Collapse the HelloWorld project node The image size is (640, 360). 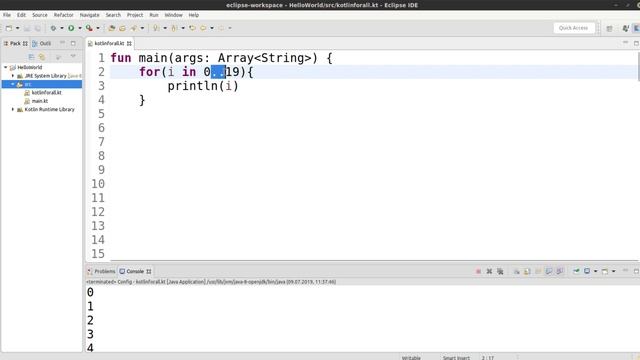6,67
